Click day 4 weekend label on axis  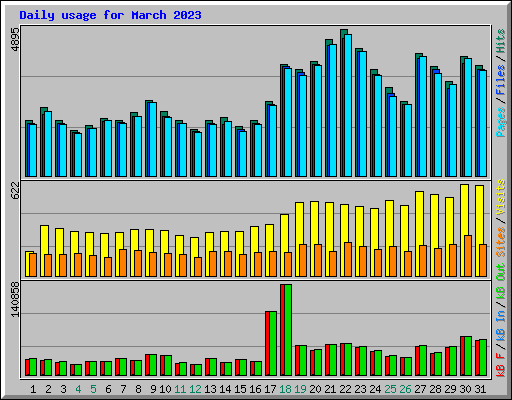[78, 389]
